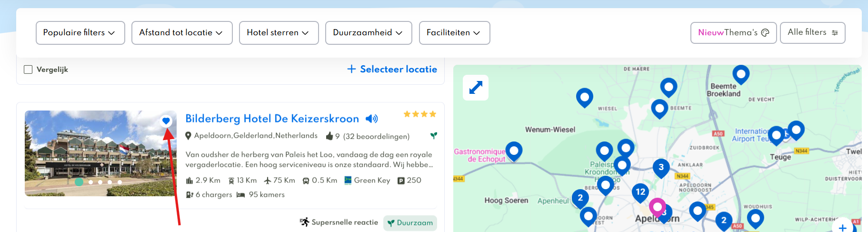Click the green leaf icon beside the reviews count
Screen dimensions: 868x232
click(x=433, y=136)
